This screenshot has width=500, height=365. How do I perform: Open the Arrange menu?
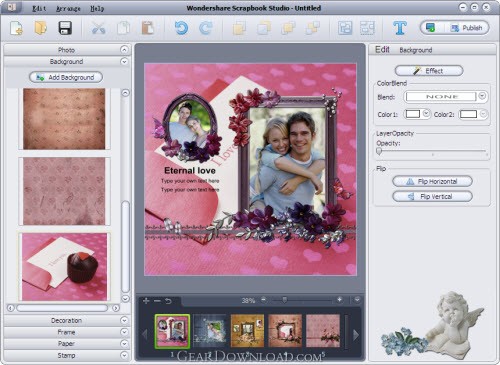pos(68,9)
